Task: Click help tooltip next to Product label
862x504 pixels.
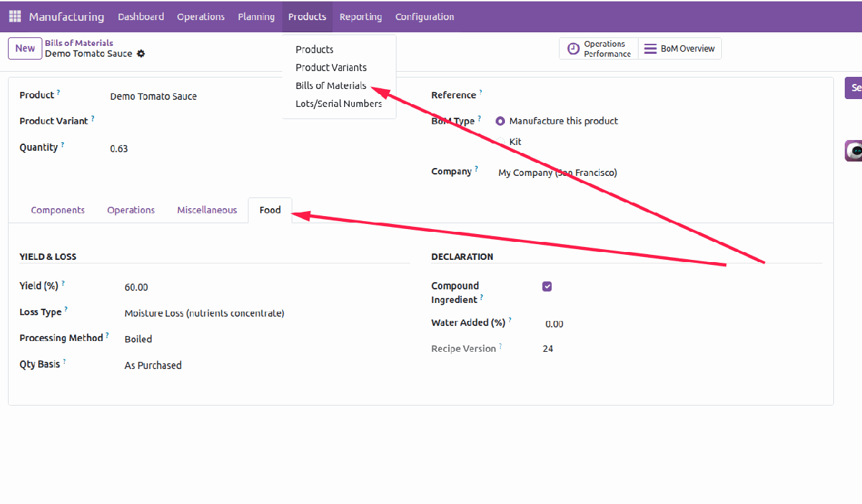Action: click(59, 93)
